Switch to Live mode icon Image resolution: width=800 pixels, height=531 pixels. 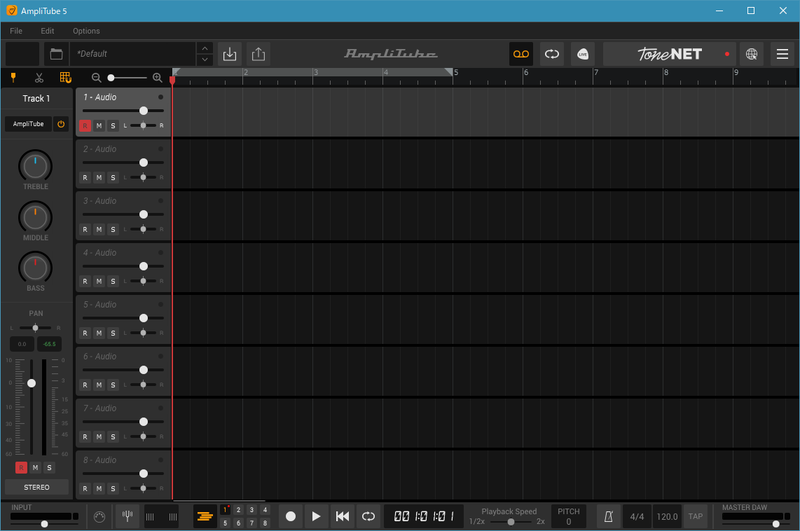point(583,54)
